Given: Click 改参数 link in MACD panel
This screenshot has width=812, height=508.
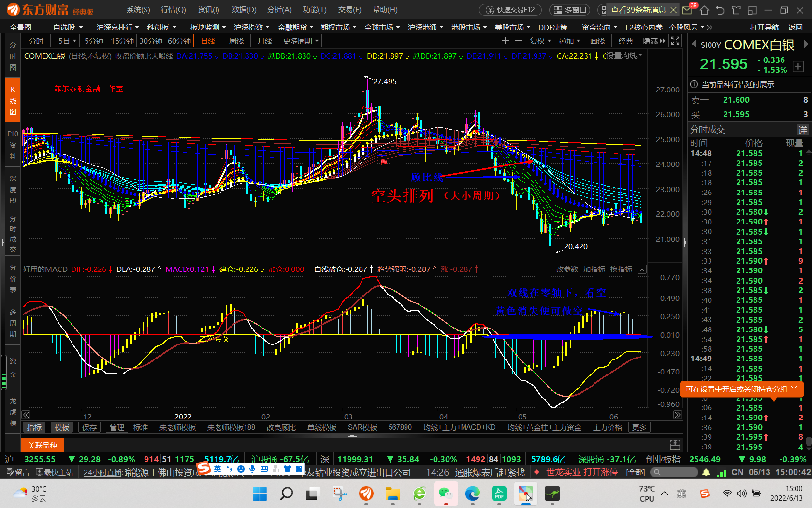Looking at the screenshot, I should pos(567,269).
